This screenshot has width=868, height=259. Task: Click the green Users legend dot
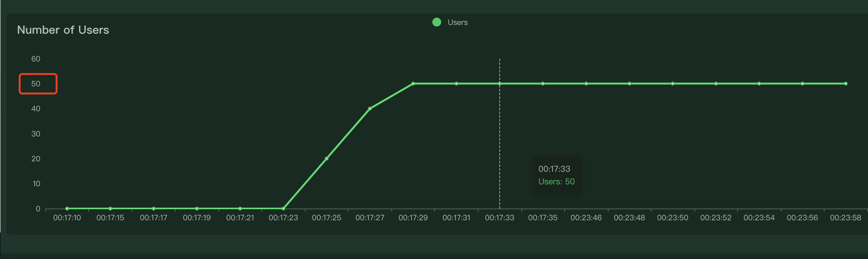coord(436,22)
